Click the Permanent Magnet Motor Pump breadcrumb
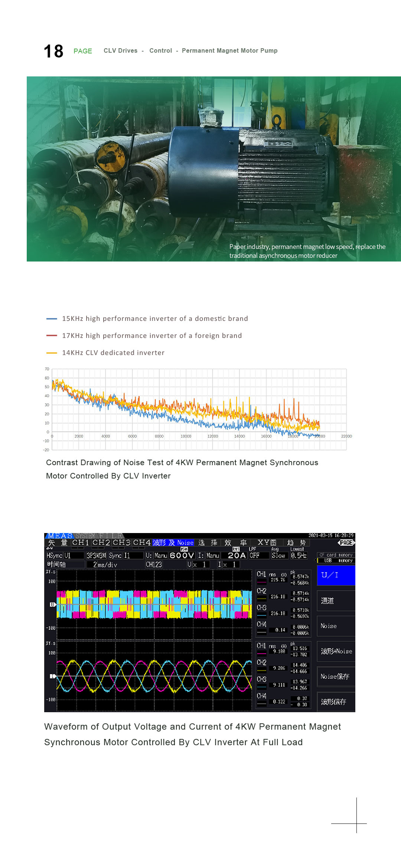 (230, 50)
